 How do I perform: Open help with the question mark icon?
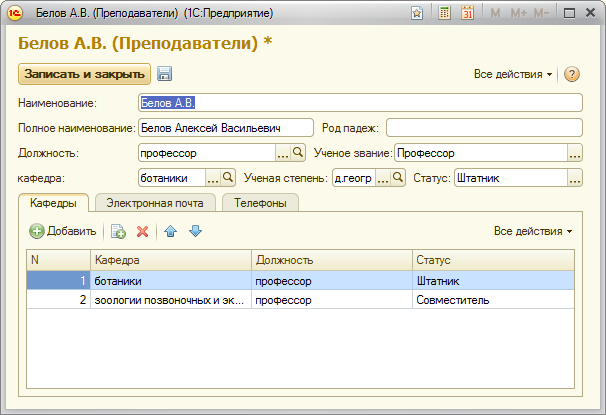click(x=572, y=74)
